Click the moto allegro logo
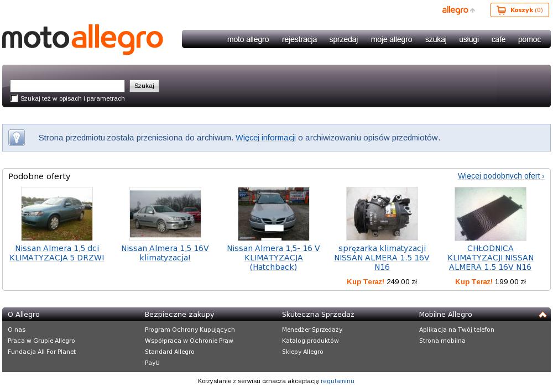Viewport: 553px width, 392px height. (x=82, y=39)
